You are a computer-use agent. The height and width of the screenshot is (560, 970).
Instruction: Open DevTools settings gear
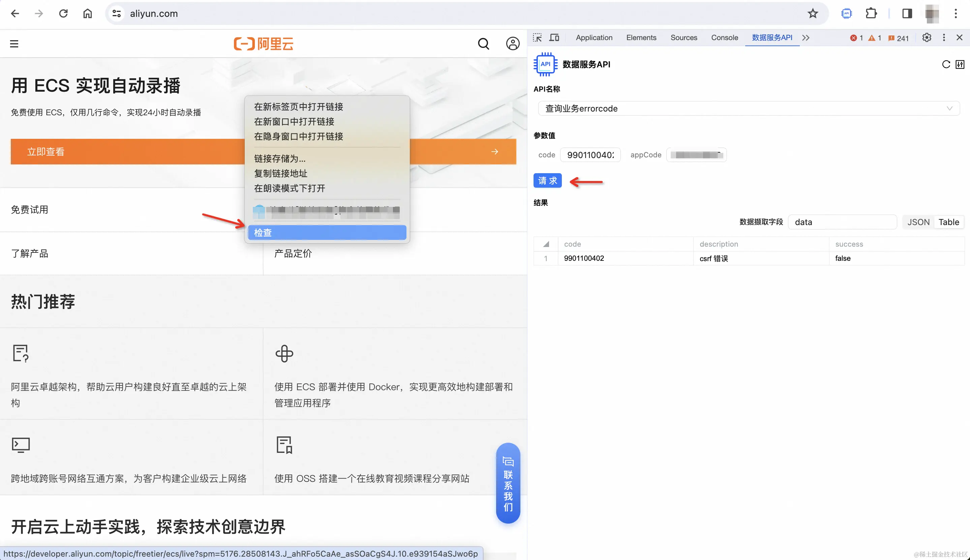pos(927,38)
